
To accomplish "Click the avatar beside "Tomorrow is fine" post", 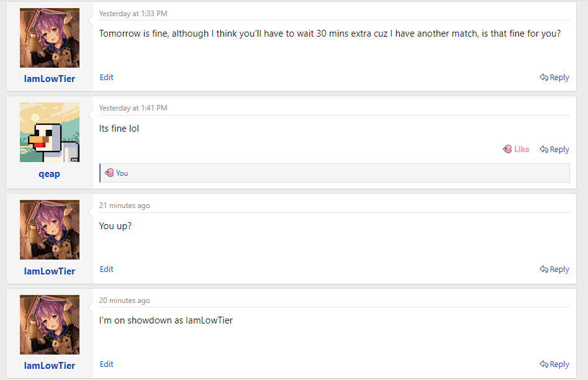I will (x=50, y=38).
